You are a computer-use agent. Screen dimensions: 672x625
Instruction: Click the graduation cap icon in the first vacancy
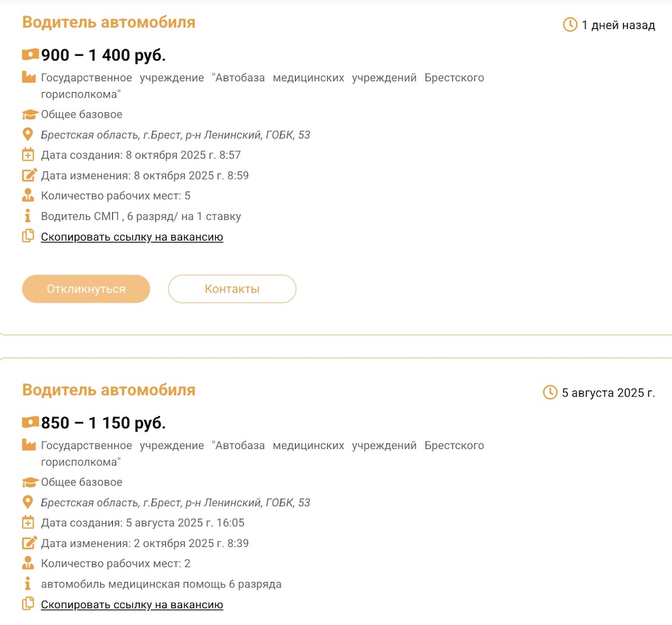click(x=28, y=114)
